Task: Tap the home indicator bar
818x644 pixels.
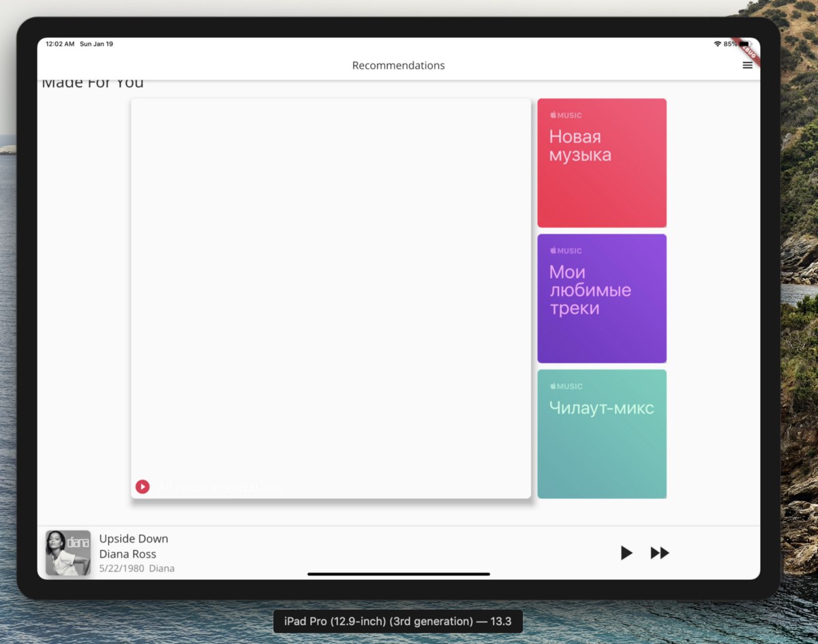Action: 399,574
